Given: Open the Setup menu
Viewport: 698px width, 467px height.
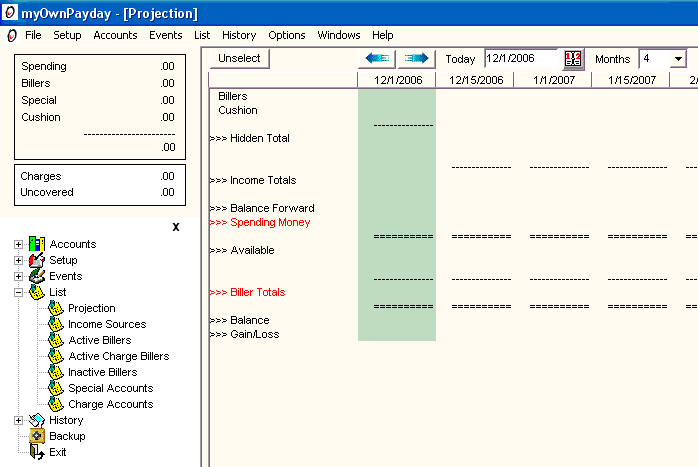Looking at the screenshot, I should point(67,35).
